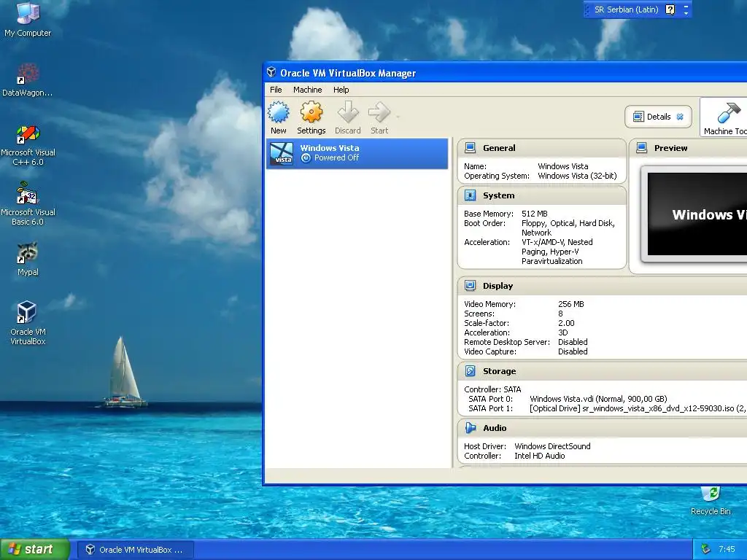Click the Details tool button
Image resolution: width=747 pixels, height=560 pixels.
(658, 117)
